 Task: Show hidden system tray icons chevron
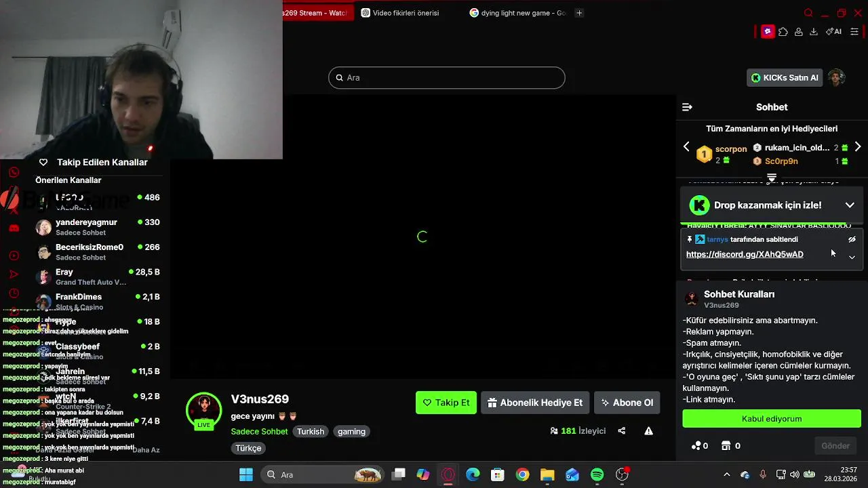(x=727, y=474)
